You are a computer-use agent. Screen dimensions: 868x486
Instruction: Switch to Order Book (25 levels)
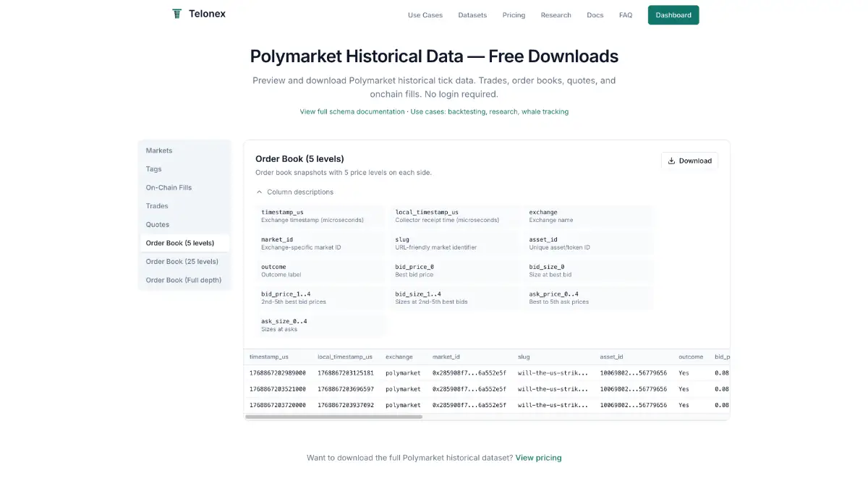pyautogui.click(x=182, y=262)
